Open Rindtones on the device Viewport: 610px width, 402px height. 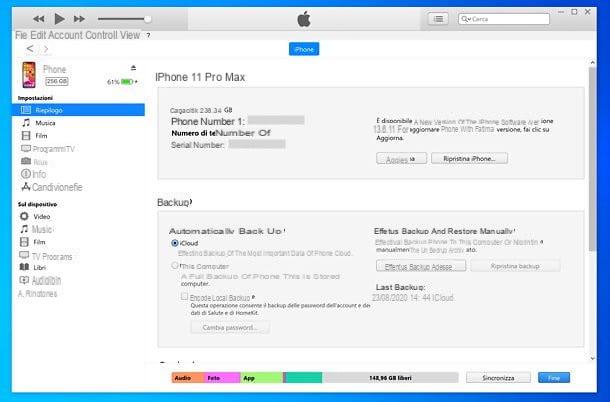click(37, 294)
